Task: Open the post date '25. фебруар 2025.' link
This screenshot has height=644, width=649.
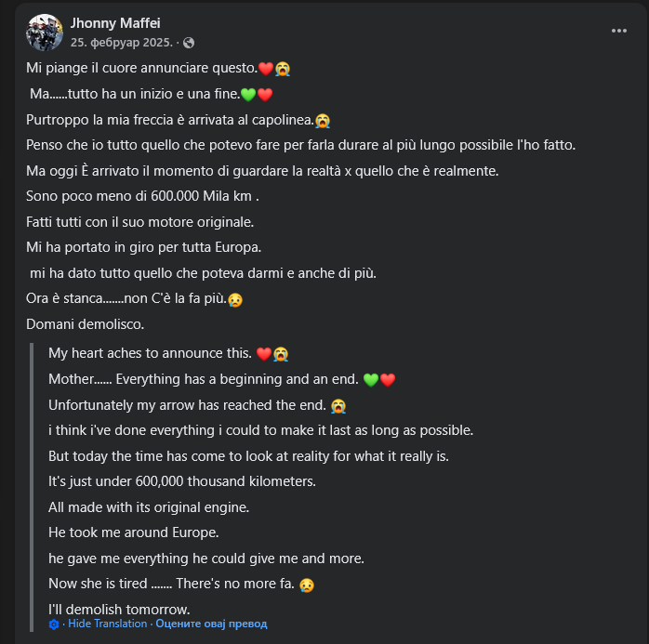Action: point(122,43)
